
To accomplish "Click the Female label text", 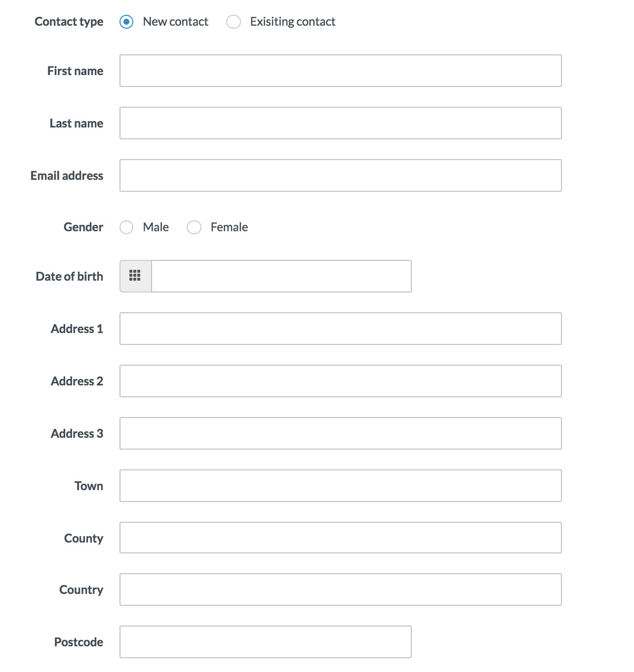I will tap(229, 227).
